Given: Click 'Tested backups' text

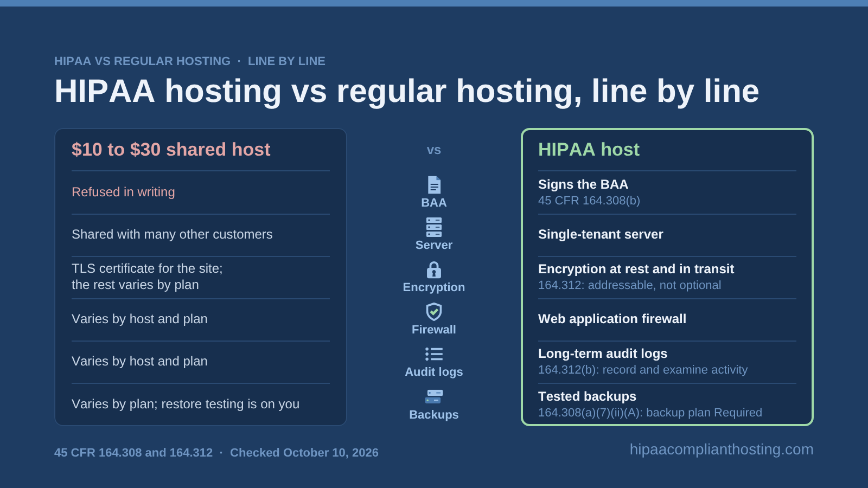Looking at the screenshot, I should pos(587,396).
